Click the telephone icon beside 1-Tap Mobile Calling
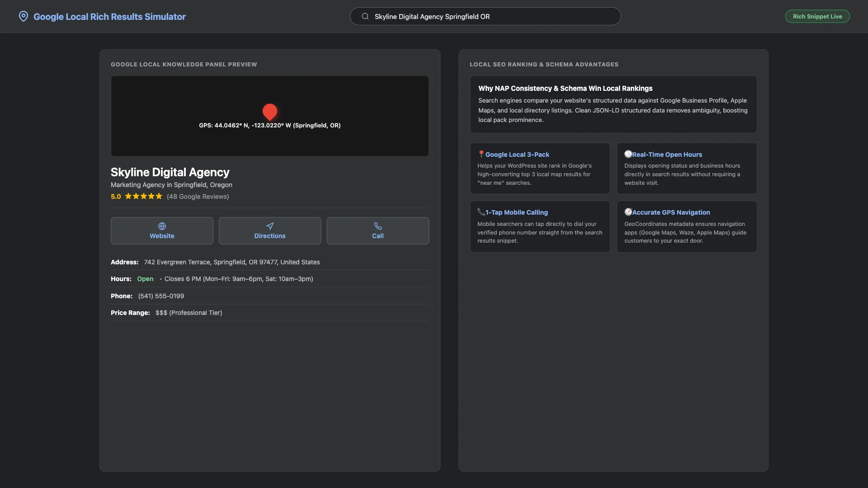868x488 pixels. point(481,212)
